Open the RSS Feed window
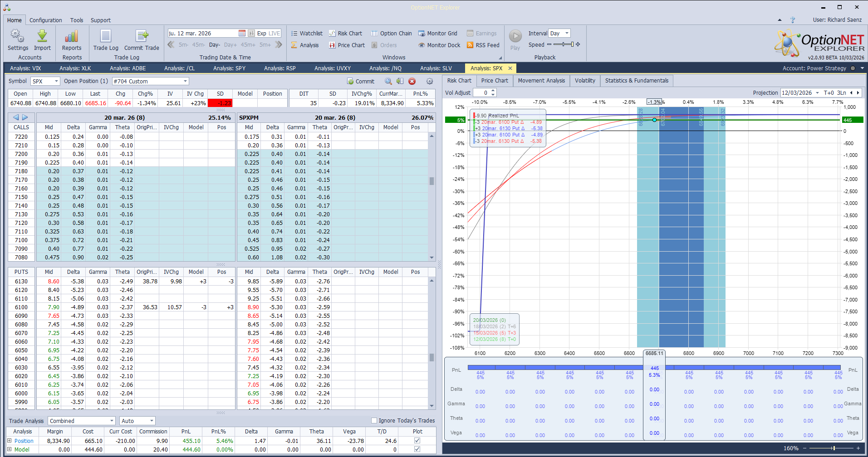The height and width of the screenshot is (457, 868). tap(483, 45)
